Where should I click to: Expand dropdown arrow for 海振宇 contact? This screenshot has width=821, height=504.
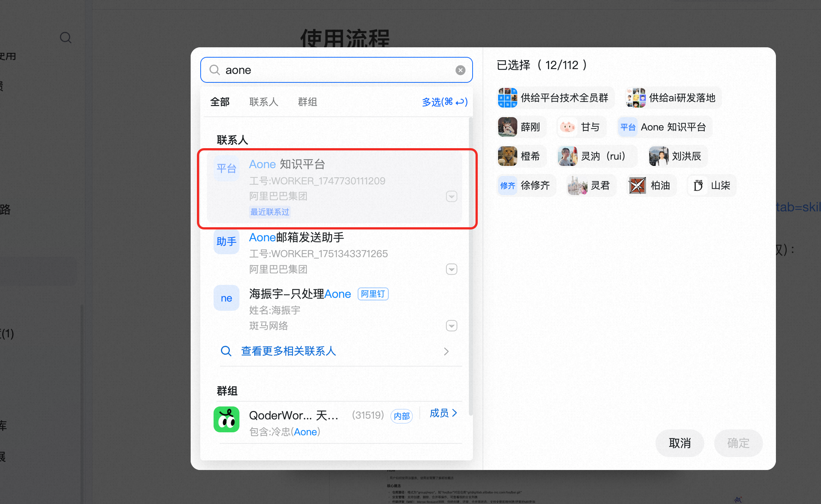452,326
